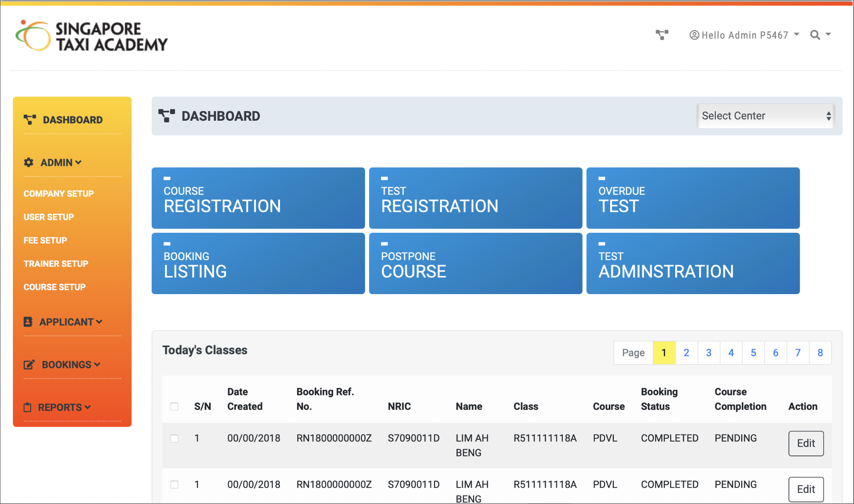Open the Test Registration tile
Viewport: 854px width, 504px height.
click(x=475, y=198)
